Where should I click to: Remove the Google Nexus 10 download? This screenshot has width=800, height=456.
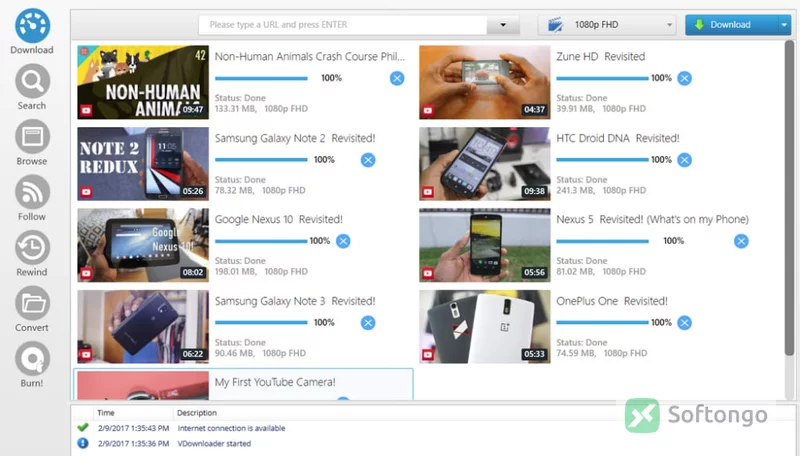tap(343, 241)
